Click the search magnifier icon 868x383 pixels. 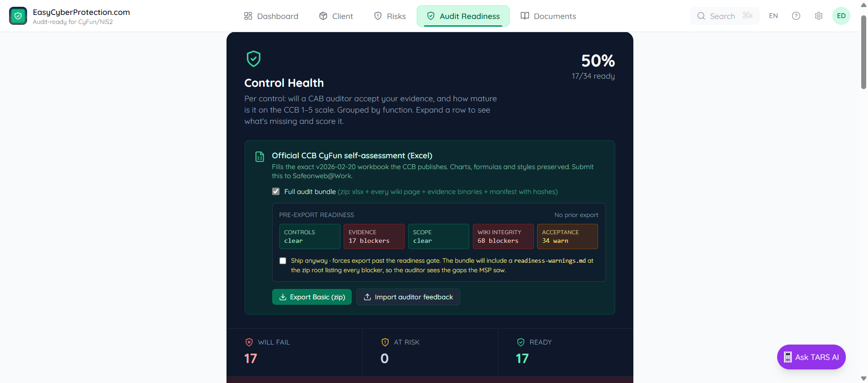tap(701, 16)
